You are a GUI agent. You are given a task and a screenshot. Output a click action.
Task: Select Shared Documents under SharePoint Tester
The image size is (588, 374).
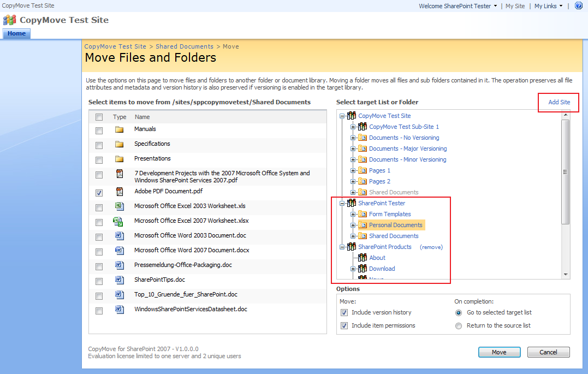point(394,236)
